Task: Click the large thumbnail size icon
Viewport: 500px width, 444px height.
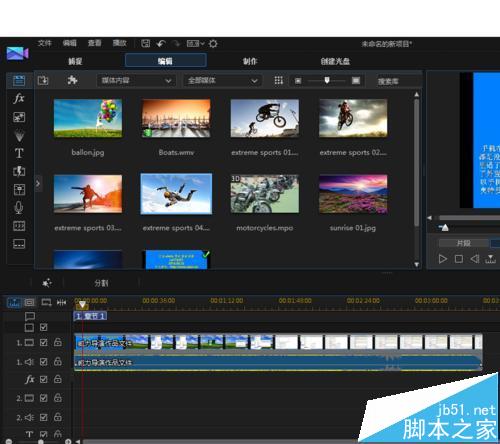Action: click(356, 80)
